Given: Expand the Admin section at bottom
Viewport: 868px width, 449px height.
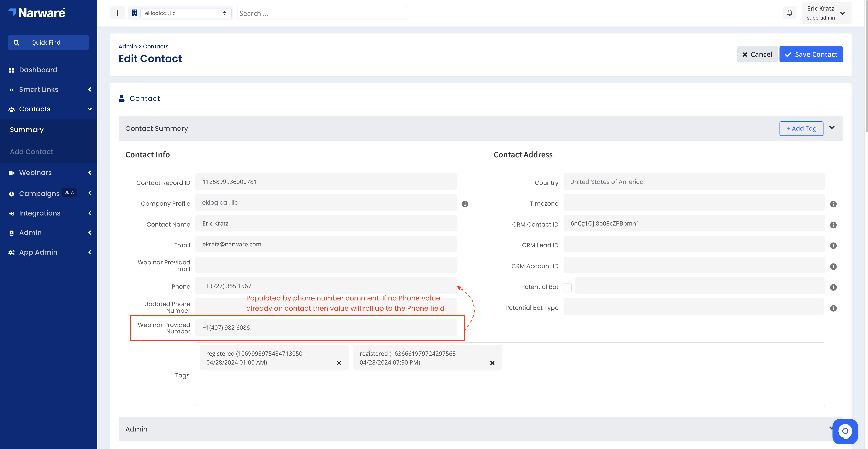Looking at the screenshot, I should (831, 428).
